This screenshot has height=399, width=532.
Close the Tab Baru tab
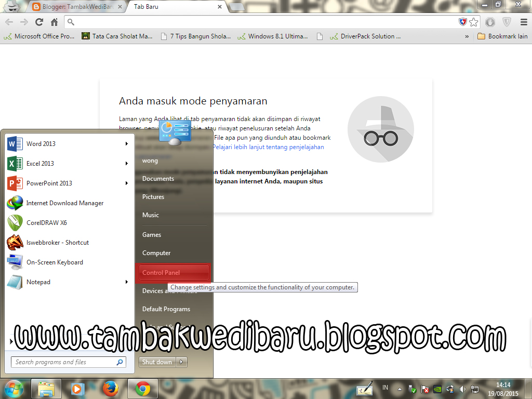[x=220, y=7]
